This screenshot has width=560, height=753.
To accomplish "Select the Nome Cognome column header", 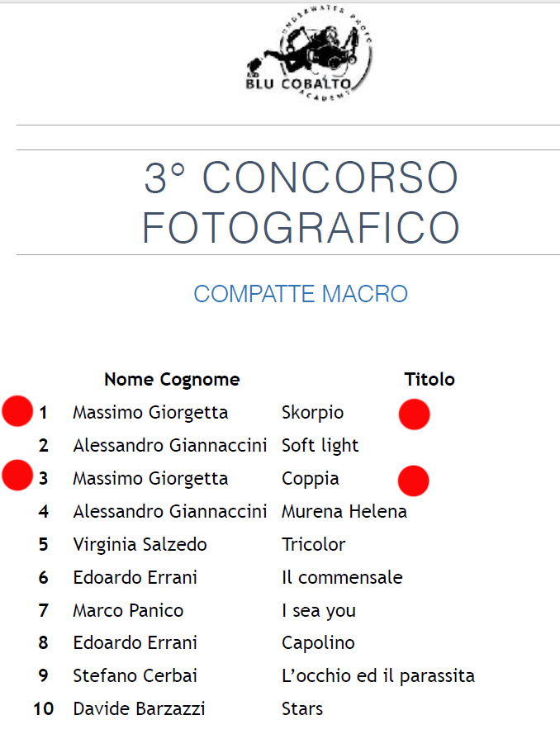I will point(172,379).
